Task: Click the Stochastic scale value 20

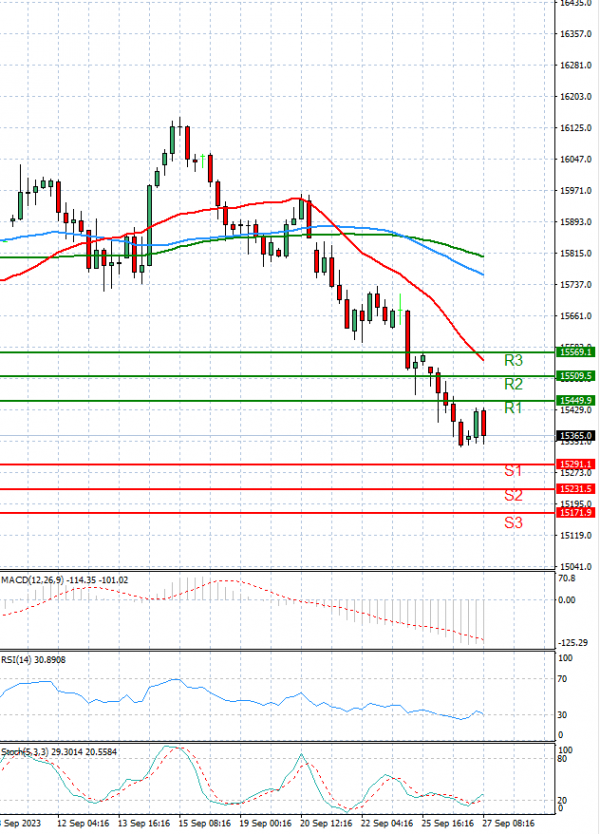Action: coord(562,800)
